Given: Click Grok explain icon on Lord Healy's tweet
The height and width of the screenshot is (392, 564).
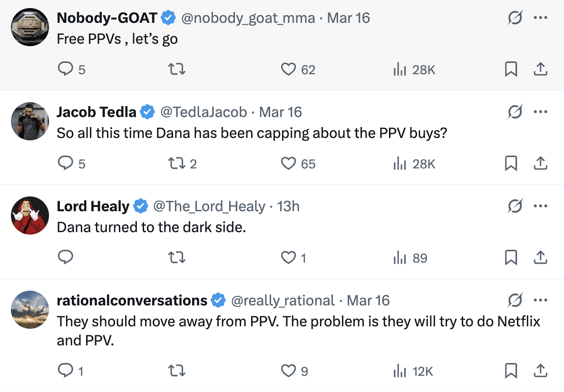Looking at the screenshot, I should (515, 206).
